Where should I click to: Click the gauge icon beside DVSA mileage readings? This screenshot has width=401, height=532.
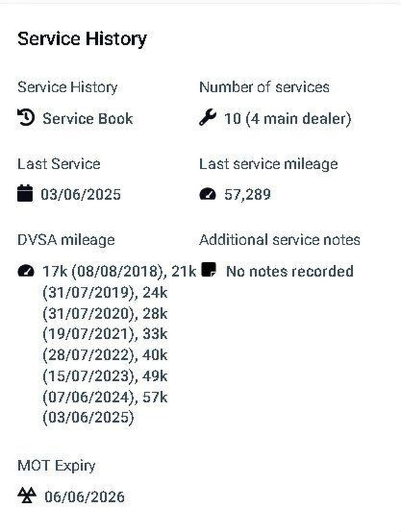point(26,271)
